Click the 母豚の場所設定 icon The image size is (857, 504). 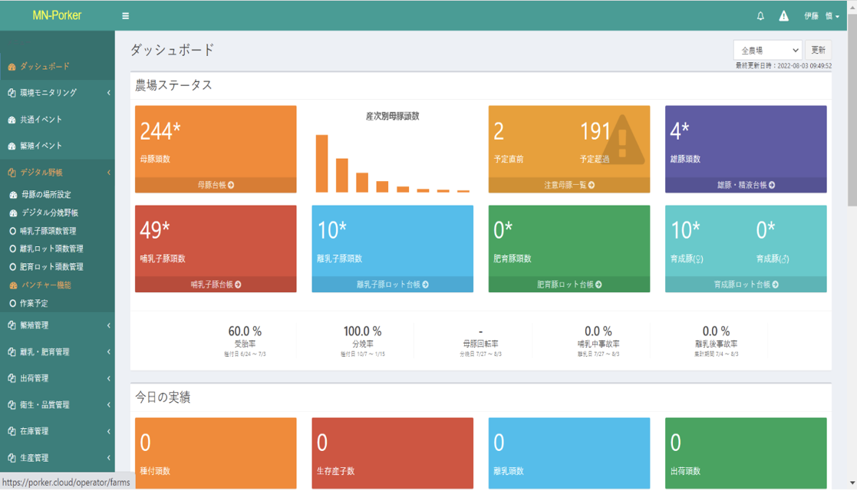click(x=14, y=195)
